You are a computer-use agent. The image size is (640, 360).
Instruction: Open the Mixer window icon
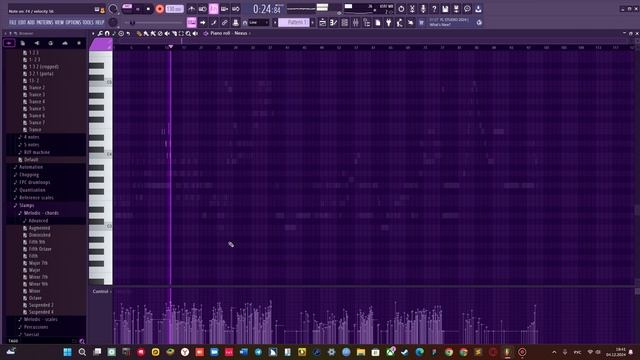tap(355, 23)
